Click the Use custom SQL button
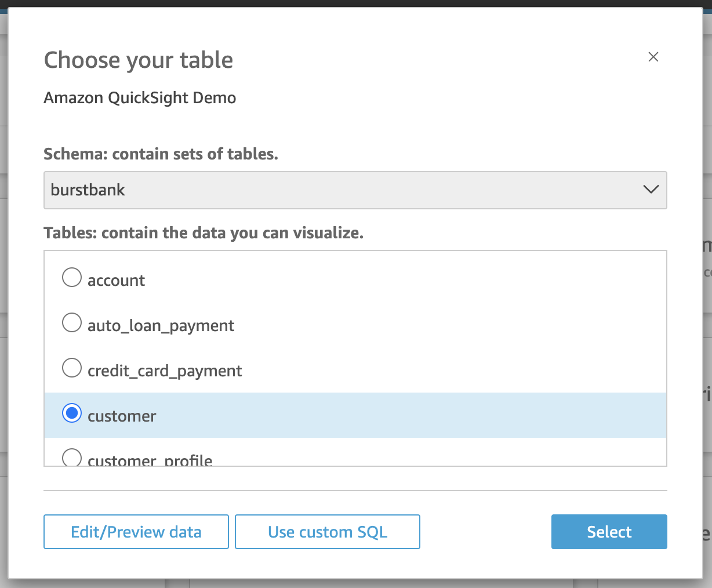Screen dimensions: 712x588 point(328,532)
